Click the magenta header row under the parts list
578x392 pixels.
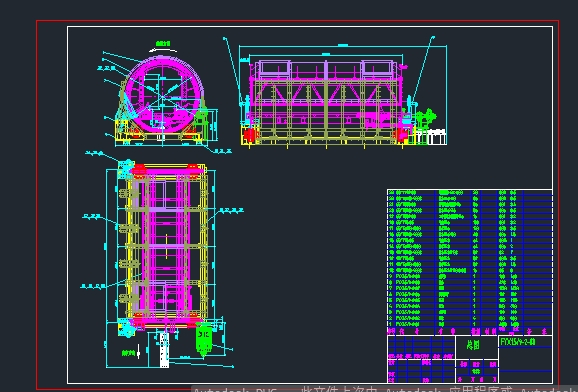coord(470,331)
